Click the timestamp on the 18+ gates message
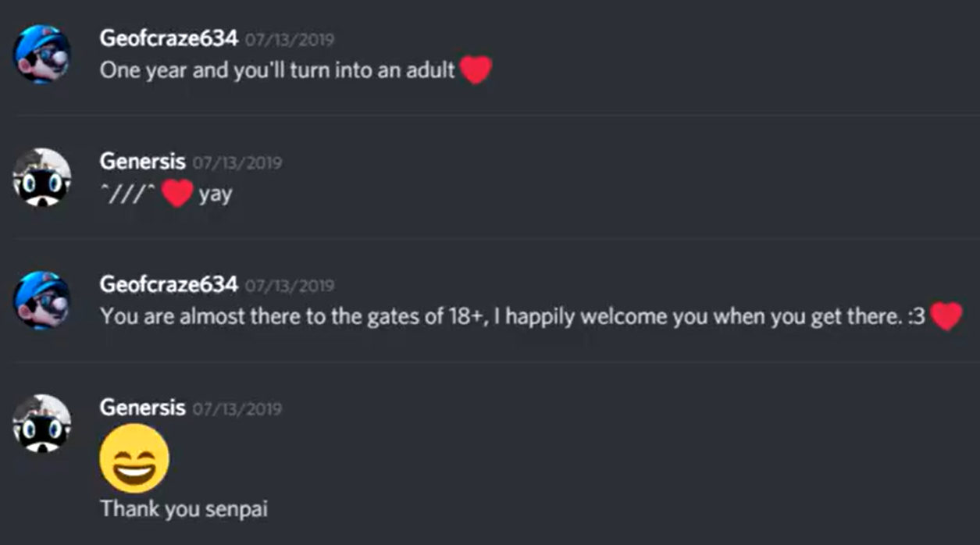Screen dimensions: 980x545 click(x=290, y=286)
